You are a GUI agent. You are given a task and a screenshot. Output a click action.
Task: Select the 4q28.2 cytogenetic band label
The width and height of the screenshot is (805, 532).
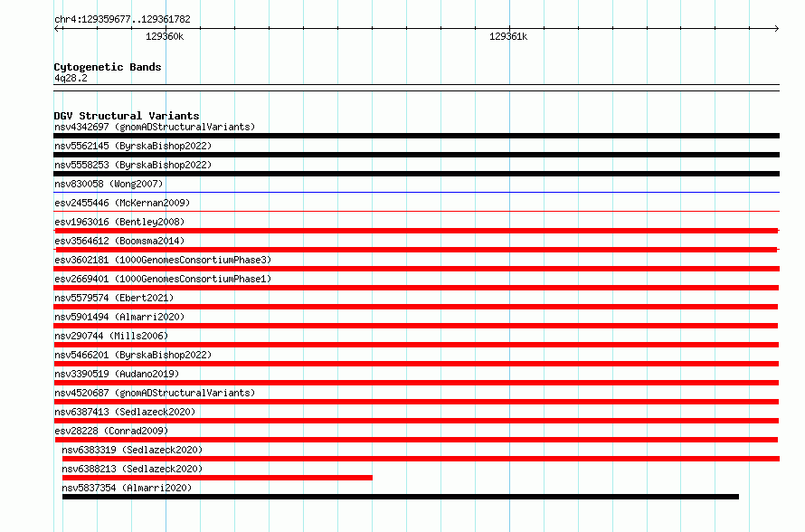(71, 78)
